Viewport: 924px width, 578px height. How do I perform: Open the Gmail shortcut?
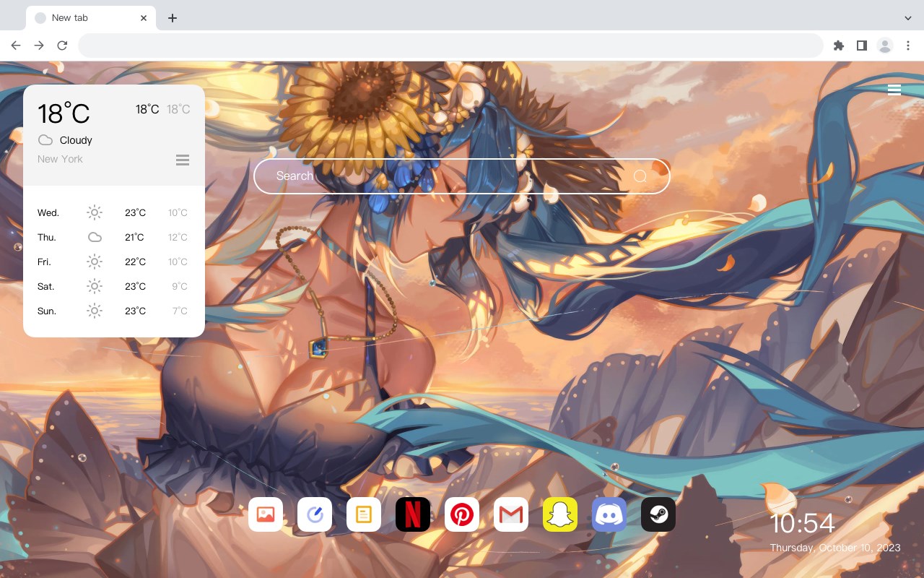click(511, 514)
